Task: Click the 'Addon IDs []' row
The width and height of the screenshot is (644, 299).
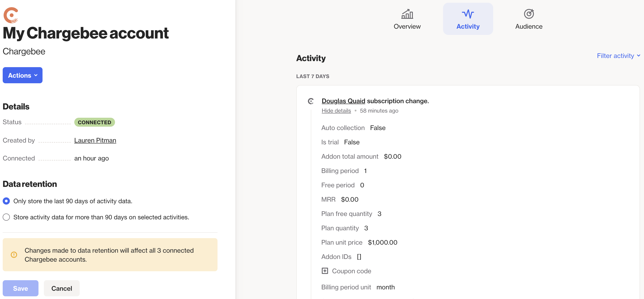Action: click(x=341, y=256)
